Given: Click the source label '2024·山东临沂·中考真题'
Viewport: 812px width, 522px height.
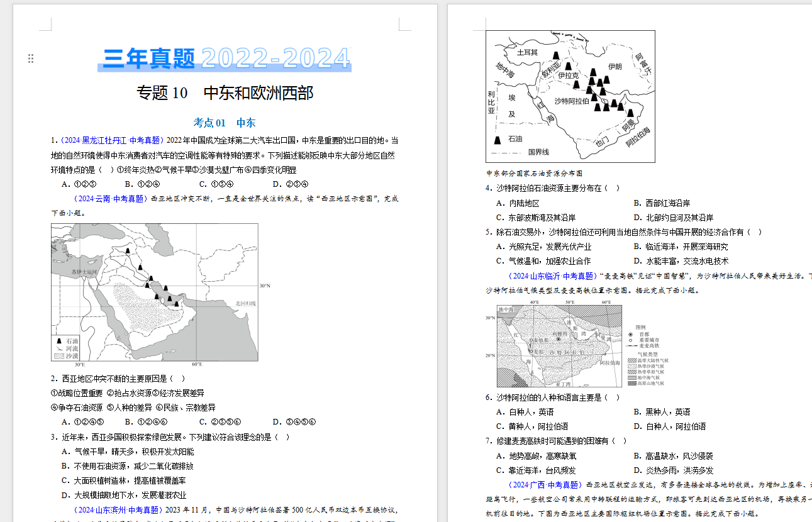Looking at the screenshot, I should pos(552,276).
